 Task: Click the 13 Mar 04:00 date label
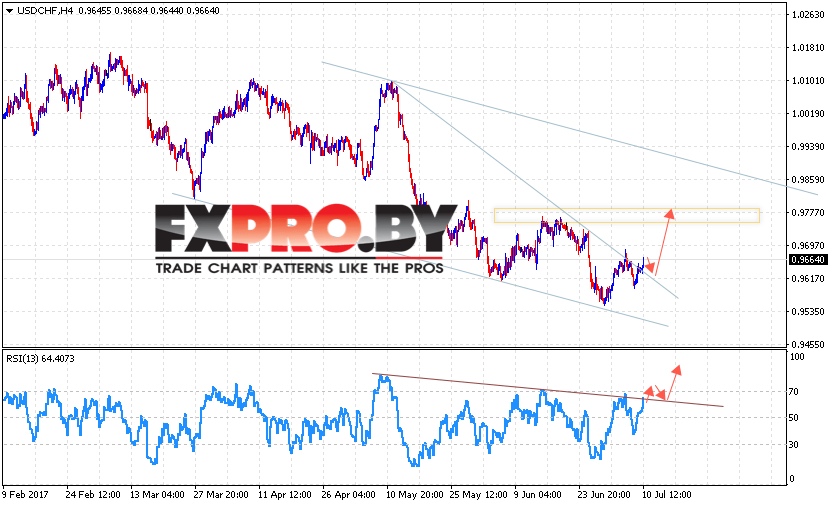click(x=157, y=495)
